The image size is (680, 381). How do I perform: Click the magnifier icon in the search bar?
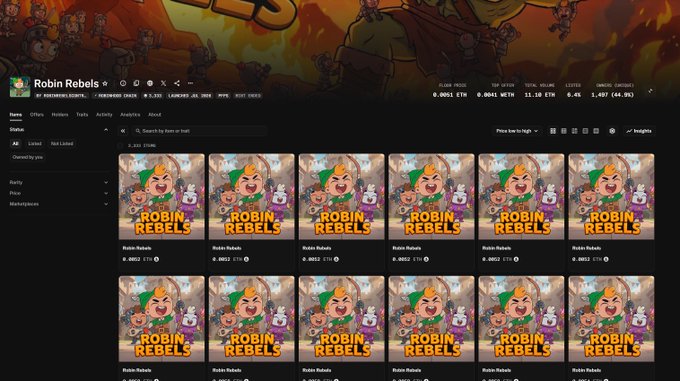point(138,131)
